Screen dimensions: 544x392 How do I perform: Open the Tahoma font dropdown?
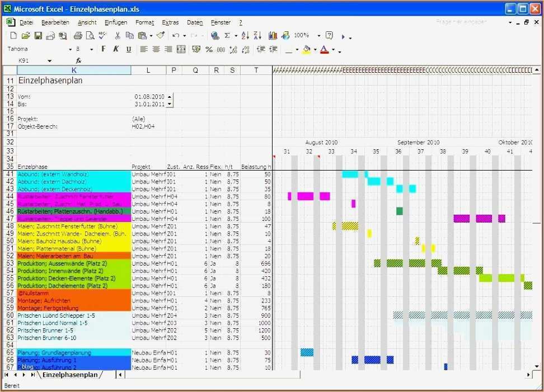[x=69, y=49]
